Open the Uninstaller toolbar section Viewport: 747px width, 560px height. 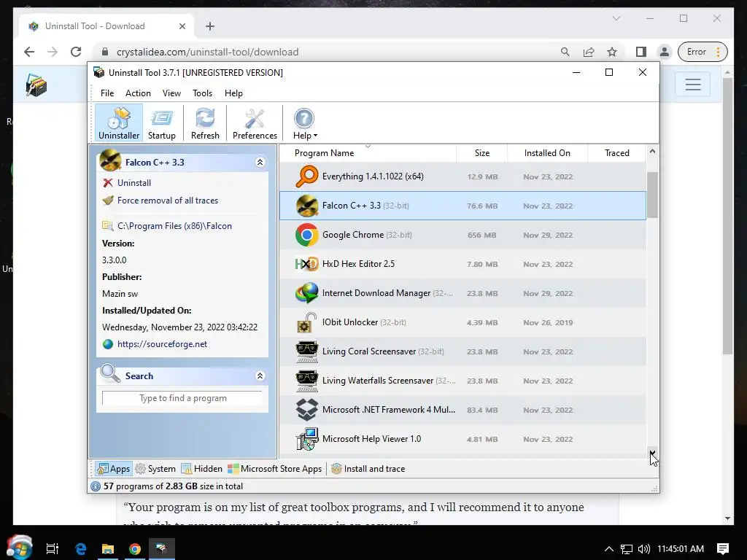pyautogui.click(x=119, y=123)
